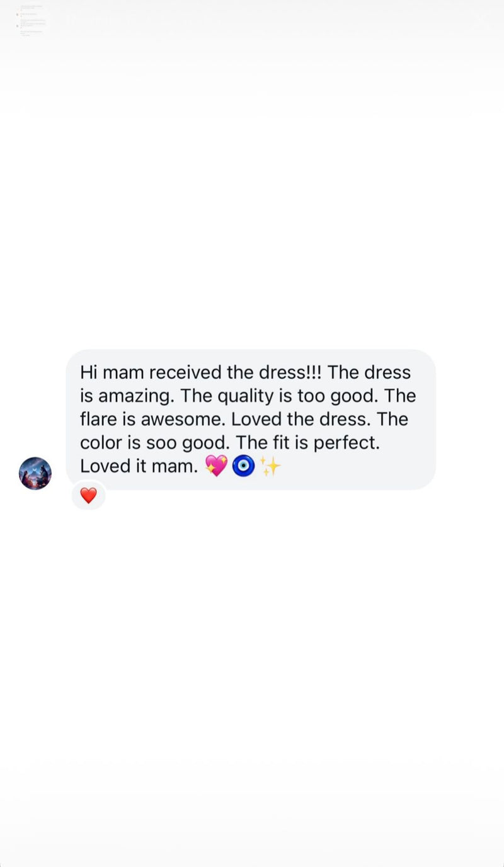The image size is (504, 867).
Task: Click the faded thumbnail list in top corner
Action: coord(33,20)
